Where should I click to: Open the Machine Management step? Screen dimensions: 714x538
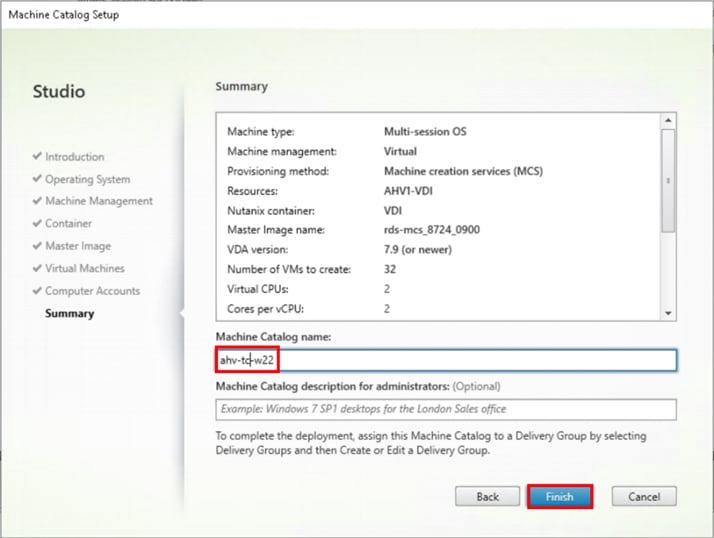[x=99, y=201]
